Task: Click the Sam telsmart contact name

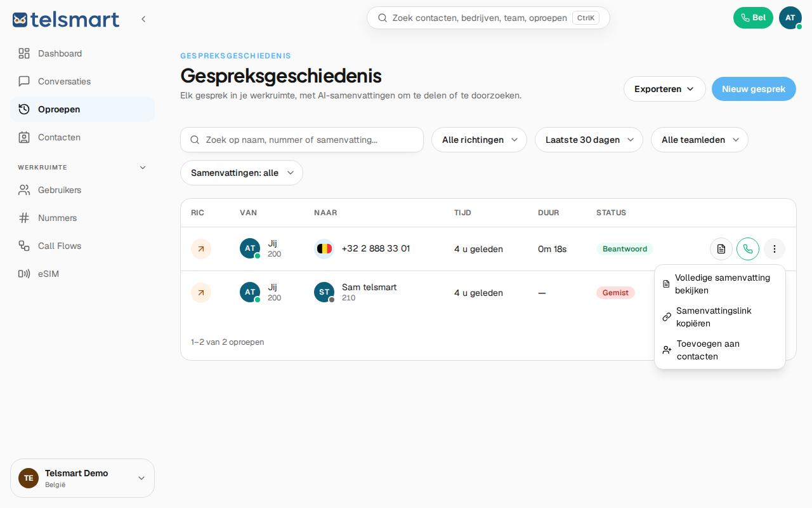Action: click(369, 287)
